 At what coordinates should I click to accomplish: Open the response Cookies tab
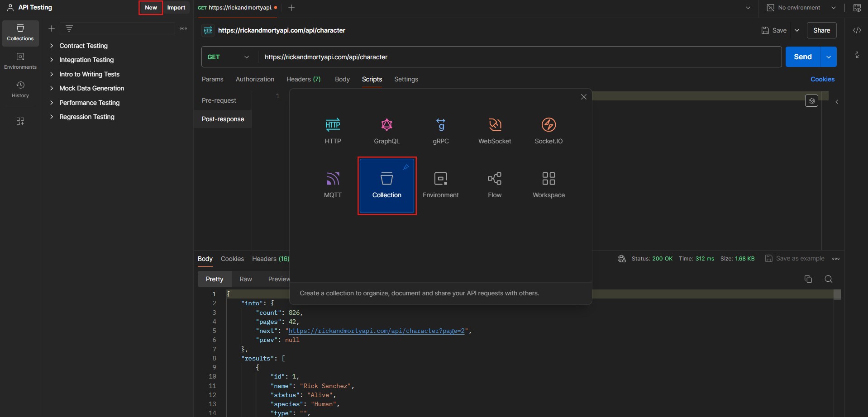(x=232, y=259)
